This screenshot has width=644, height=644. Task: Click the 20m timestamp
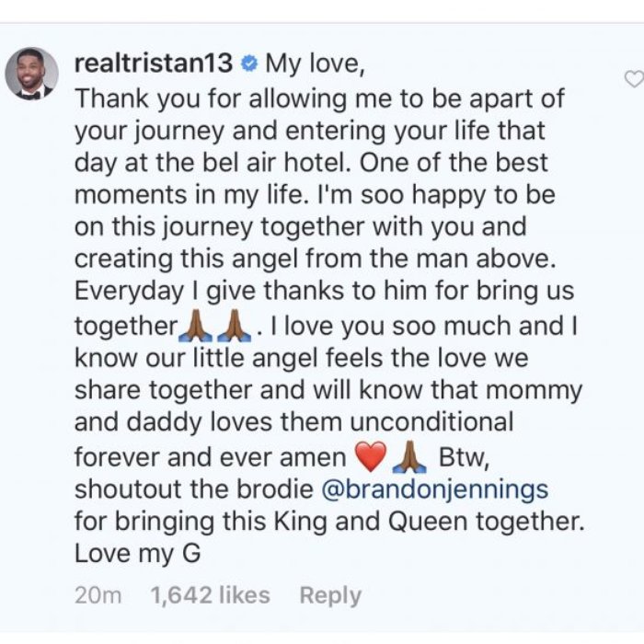(98, 595)
